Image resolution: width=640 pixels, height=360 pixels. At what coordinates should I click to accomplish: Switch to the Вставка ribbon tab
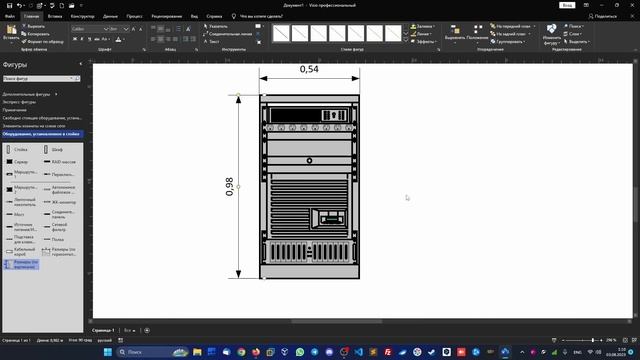pos(55,16)
